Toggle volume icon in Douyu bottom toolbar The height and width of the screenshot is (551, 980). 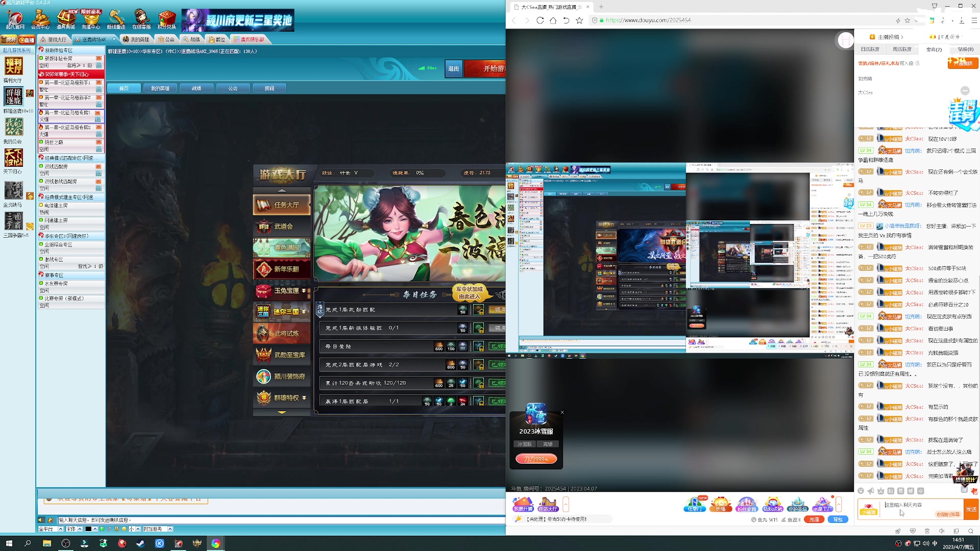point(942,531)
